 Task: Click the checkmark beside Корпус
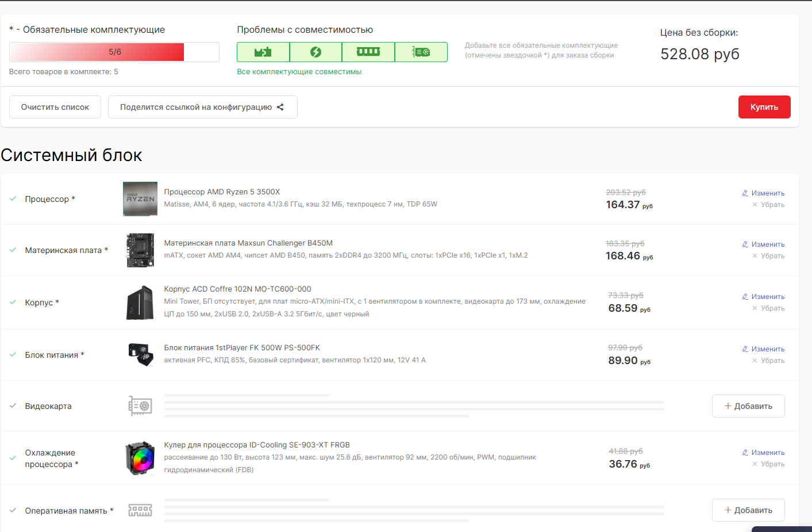coord(13,303)
